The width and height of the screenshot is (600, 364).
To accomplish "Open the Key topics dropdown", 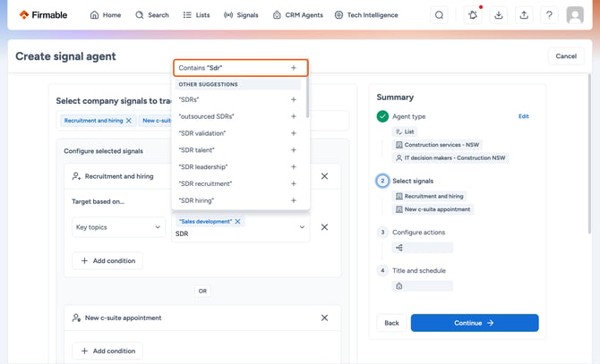I will [118, 227].
